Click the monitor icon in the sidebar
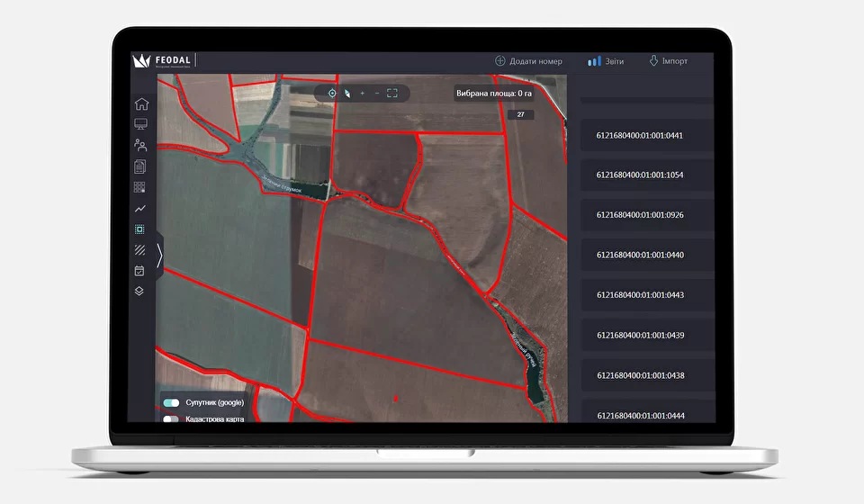 click(x=140, y=124)
